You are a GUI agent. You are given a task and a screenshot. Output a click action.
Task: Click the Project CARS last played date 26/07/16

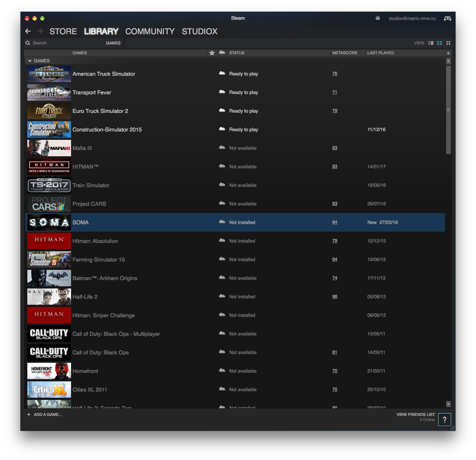click(x=376, y=204)
